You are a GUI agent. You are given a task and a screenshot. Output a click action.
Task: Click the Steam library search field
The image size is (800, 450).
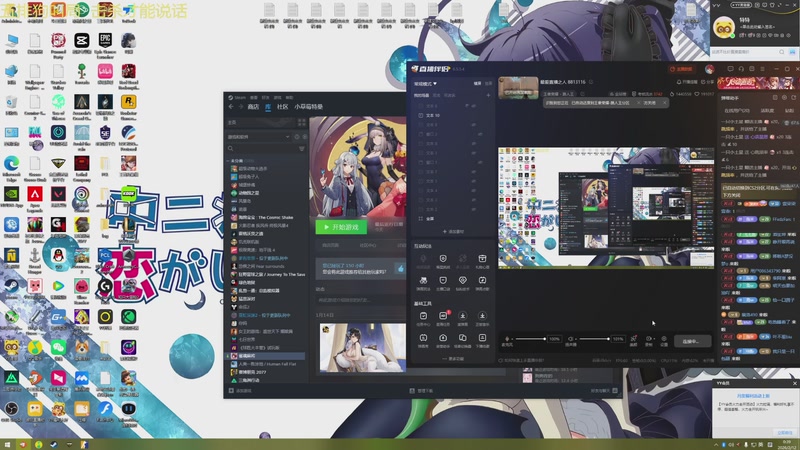coord(263,148)
